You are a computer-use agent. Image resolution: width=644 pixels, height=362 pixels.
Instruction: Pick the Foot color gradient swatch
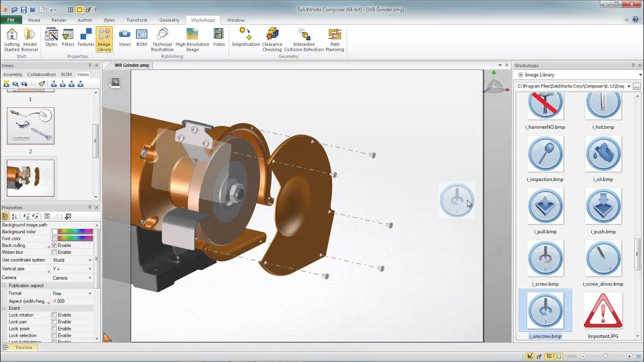[75, 238]
